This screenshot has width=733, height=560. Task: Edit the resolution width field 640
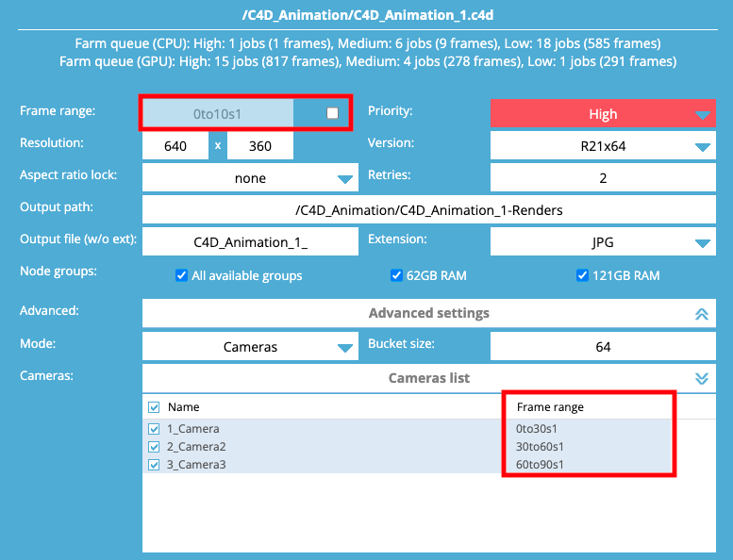click(x=175, y=146)
